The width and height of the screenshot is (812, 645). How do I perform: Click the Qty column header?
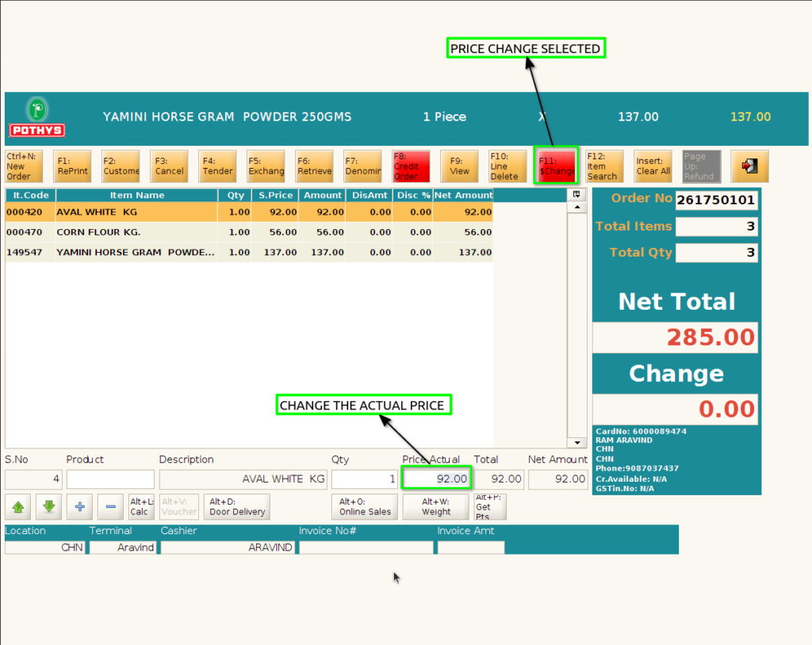pyautogui.click(x=235, y=195)
